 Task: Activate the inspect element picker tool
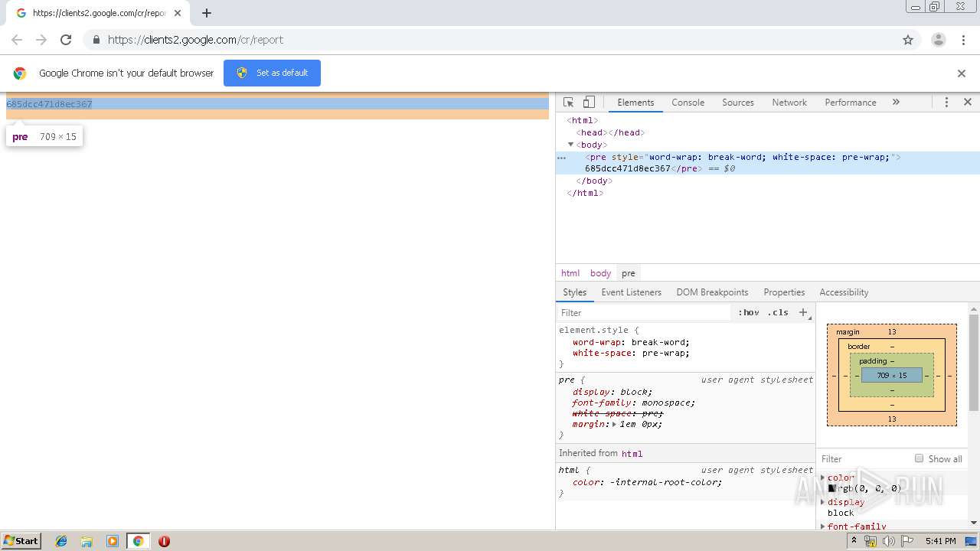pyautogui.click(x=569, y=103)
